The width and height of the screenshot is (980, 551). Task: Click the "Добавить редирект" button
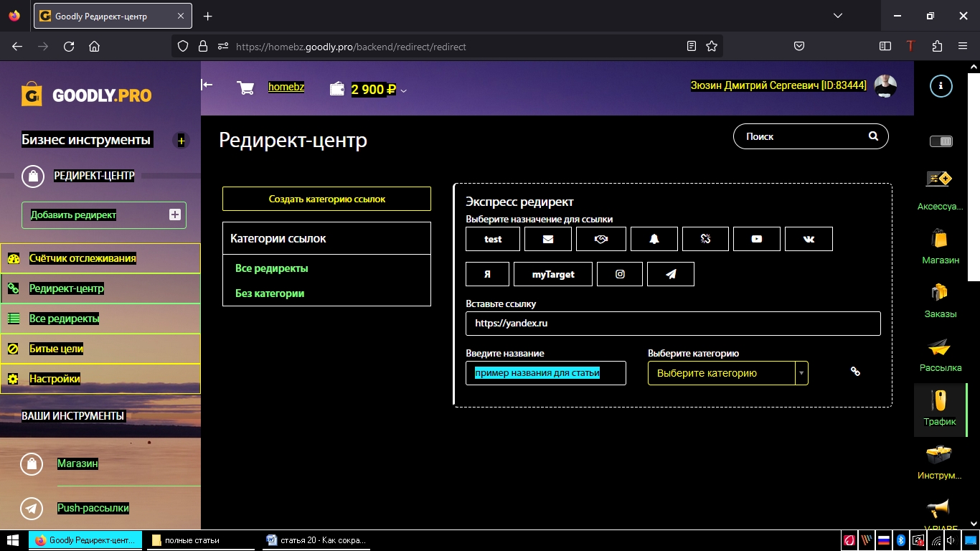[x=103, y=215]
